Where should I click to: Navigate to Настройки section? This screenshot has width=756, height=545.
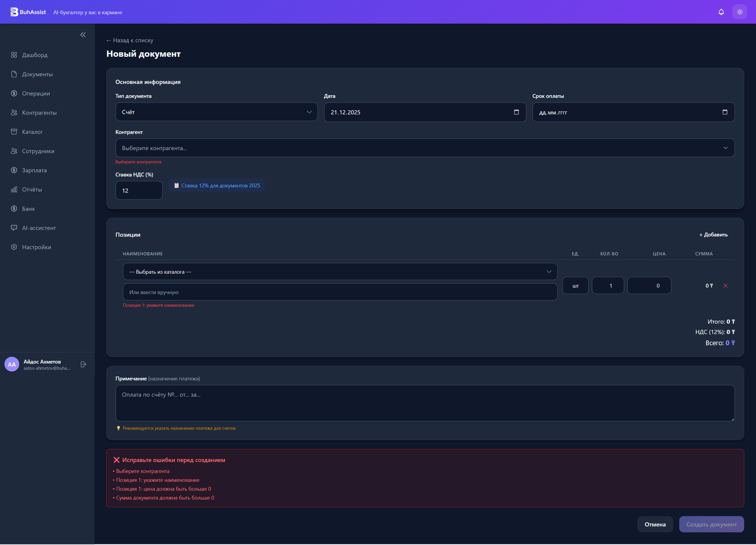36,247
